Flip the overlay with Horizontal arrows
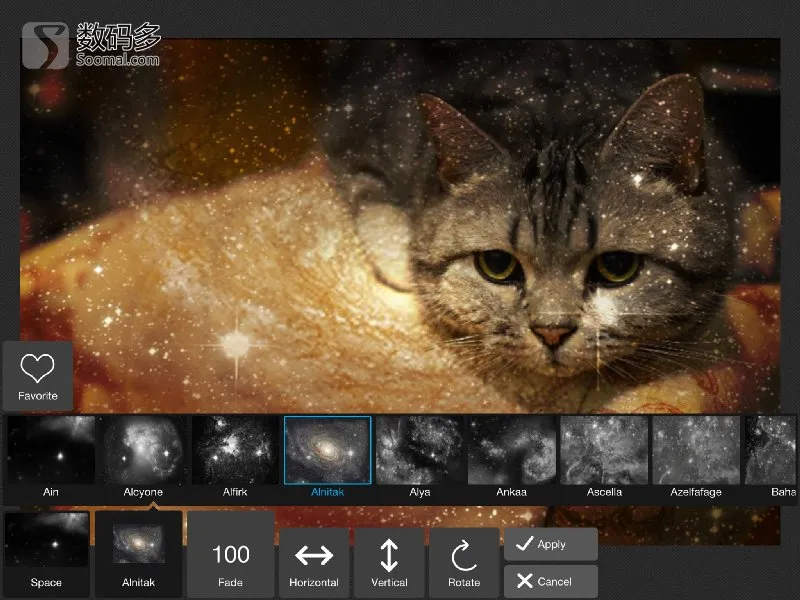Screen dimensions: 800x600 pyautogui.click(x=314, y=563)
